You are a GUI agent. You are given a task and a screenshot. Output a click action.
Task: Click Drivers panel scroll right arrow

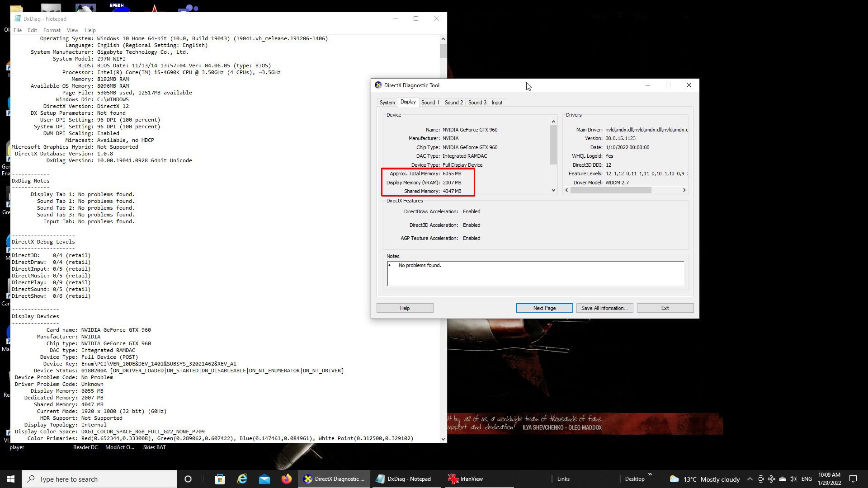[684, 190]
